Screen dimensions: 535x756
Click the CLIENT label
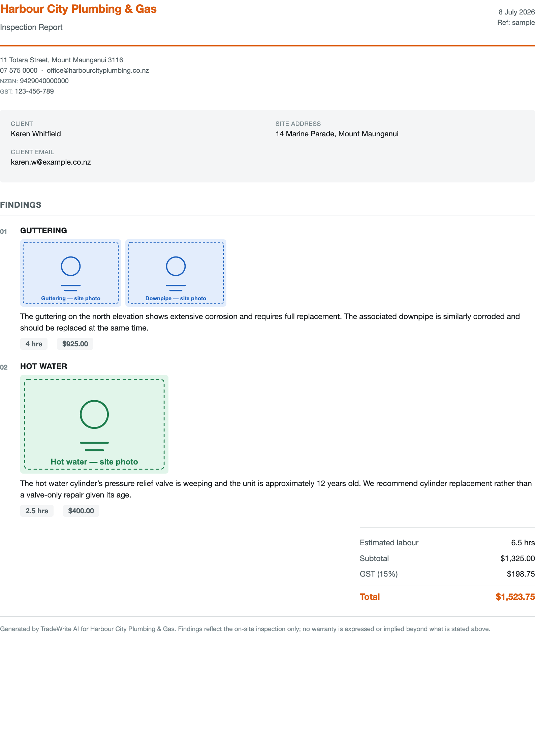coord(22,124)
